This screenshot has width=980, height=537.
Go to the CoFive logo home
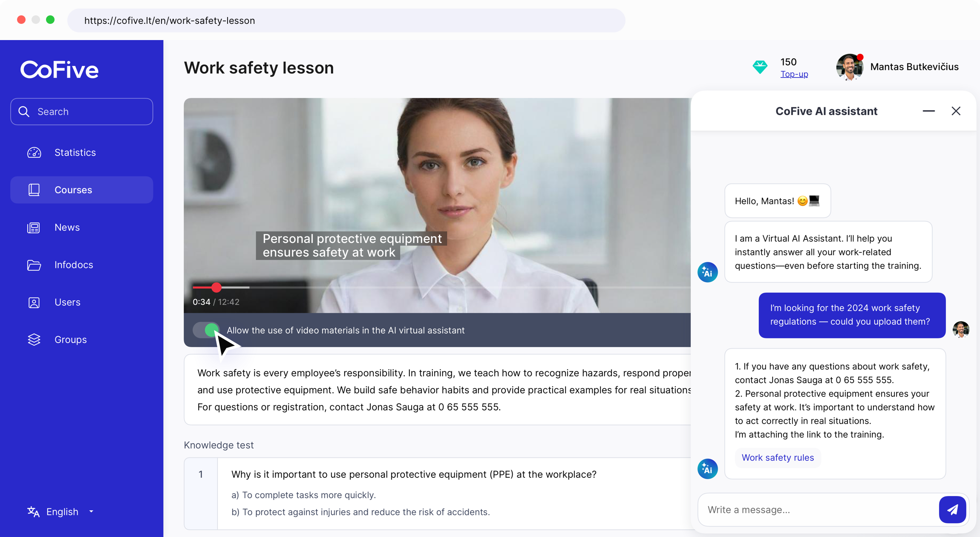60,70
